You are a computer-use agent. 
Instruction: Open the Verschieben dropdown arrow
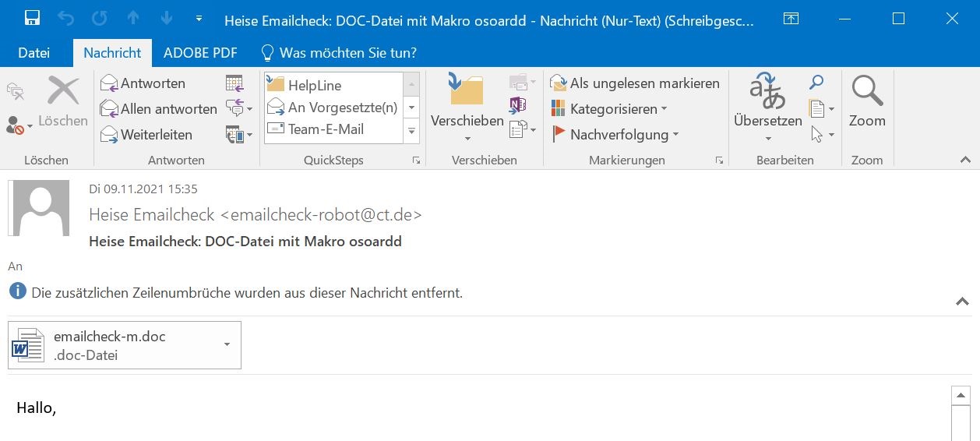pos(467,139)
